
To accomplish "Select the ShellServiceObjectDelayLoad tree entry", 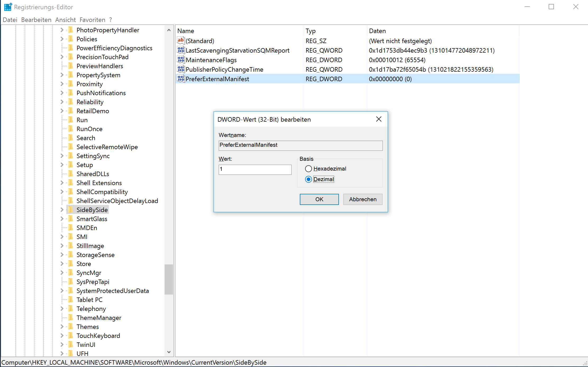I will (117, 201).
